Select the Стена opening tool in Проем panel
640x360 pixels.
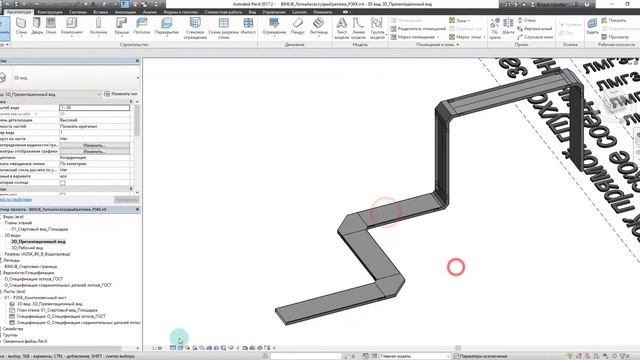click(x=527, y=20)
